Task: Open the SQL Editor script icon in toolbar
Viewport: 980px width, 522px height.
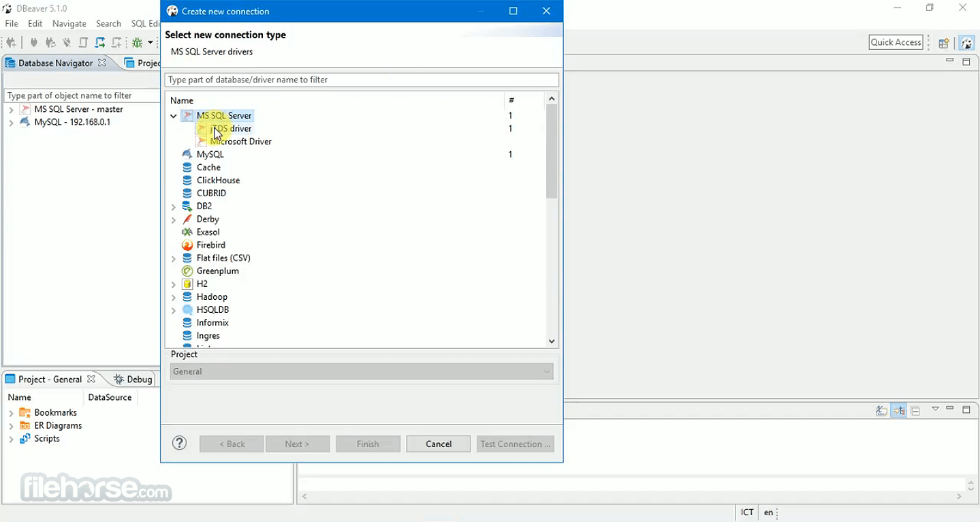Action: click(83, 42)
